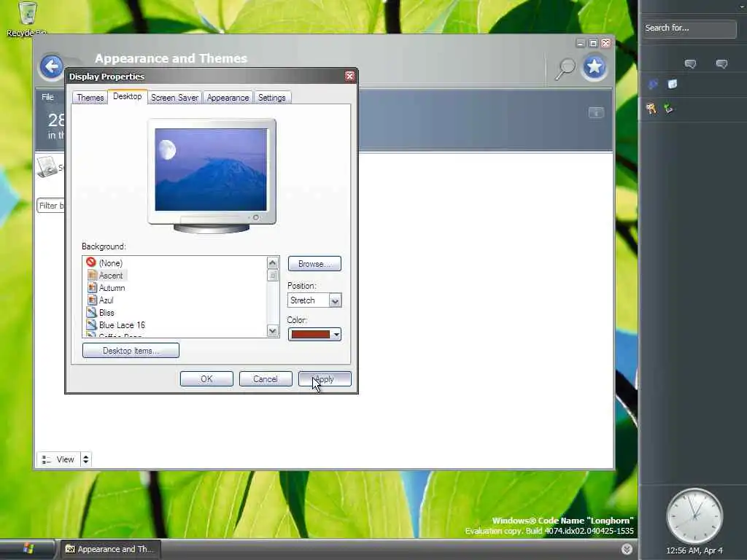Click the Cancel button
The width and height of the screenshot is (747, 560).
(x=266, y=379)
